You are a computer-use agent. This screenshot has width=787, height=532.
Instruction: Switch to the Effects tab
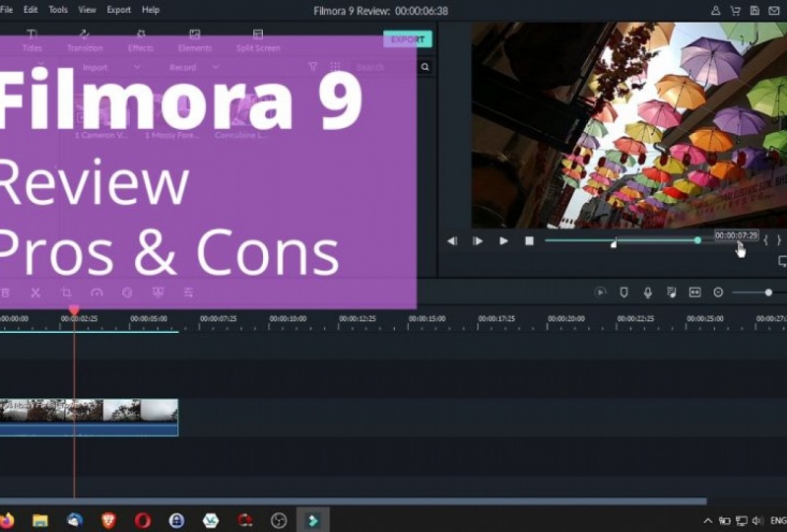click(141, 40)
